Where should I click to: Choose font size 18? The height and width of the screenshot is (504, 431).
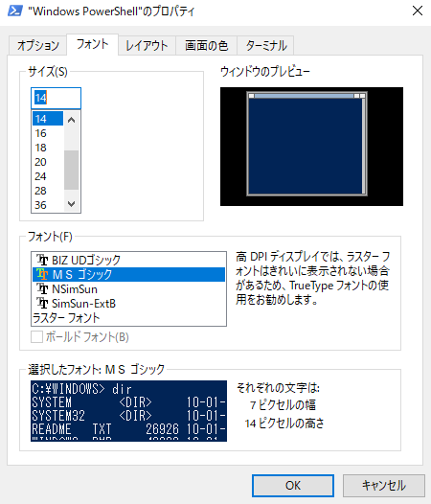coord(48,148)
